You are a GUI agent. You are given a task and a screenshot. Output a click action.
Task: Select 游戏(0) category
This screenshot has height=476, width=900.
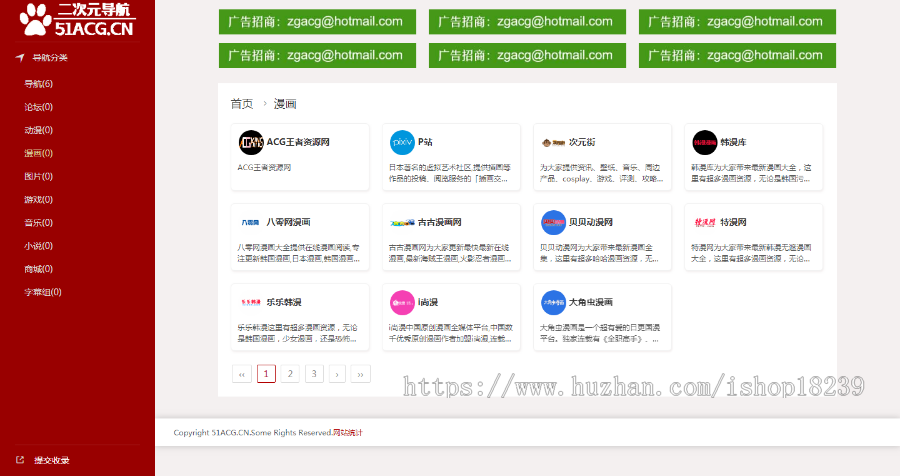pos(38,200)
